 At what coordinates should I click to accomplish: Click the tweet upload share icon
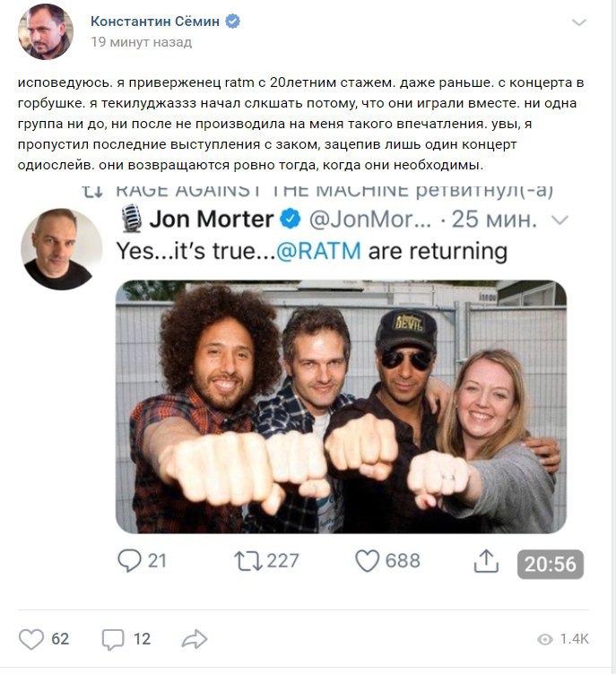486,560
